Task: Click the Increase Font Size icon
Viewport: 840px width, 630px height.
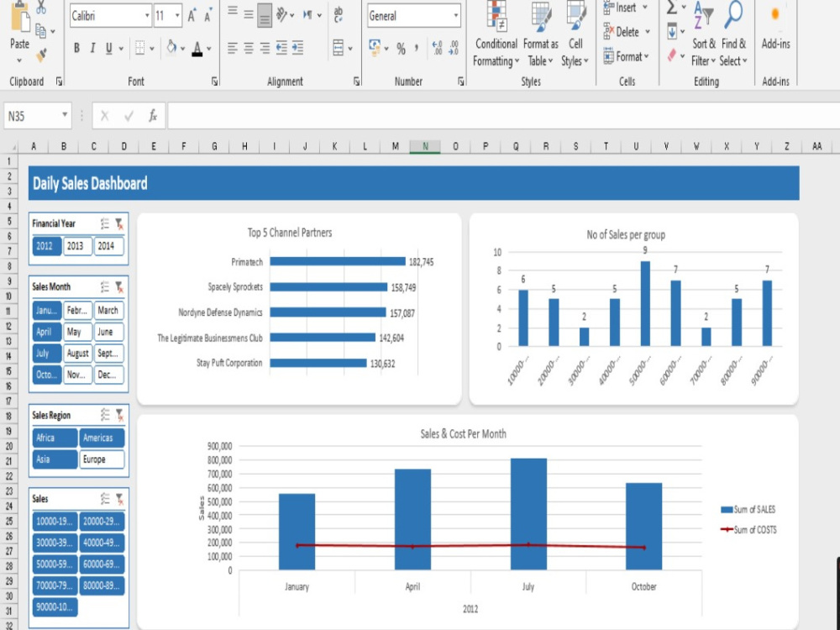Action: 192,13
